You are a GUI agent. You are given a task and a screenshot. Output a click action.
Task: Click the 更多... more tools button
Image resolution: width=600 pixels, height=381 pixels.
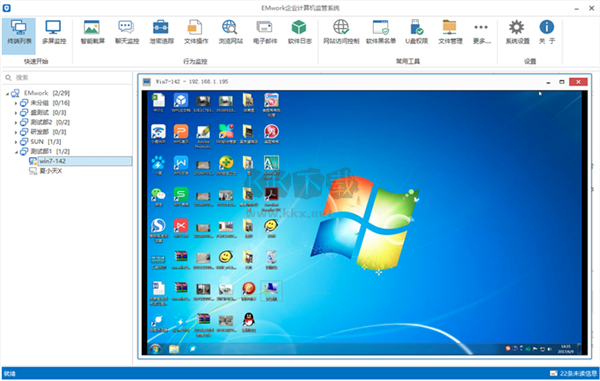tap(481, 32)
